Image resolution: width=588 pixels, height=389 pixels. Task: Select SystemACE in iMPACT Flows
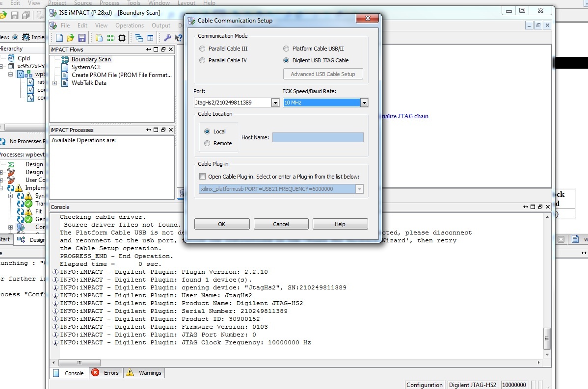[x=86, y=67]
